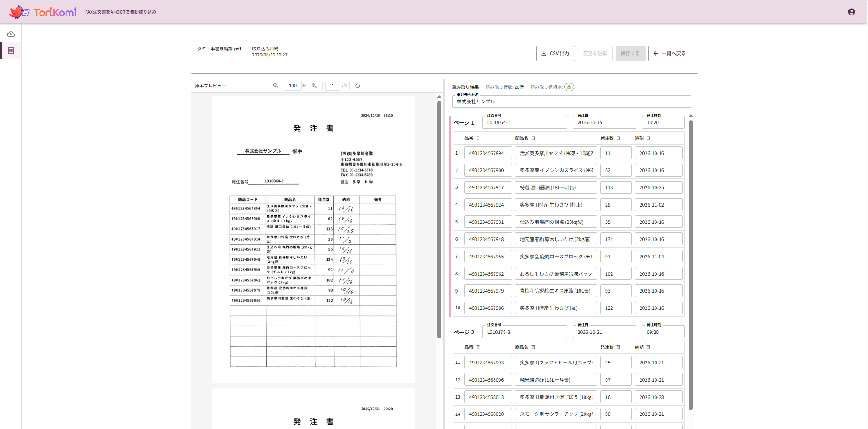This screenshot has width=868, height=429.
Task: Edit row 5 product code 4901234567931
Action: (488, 222)
